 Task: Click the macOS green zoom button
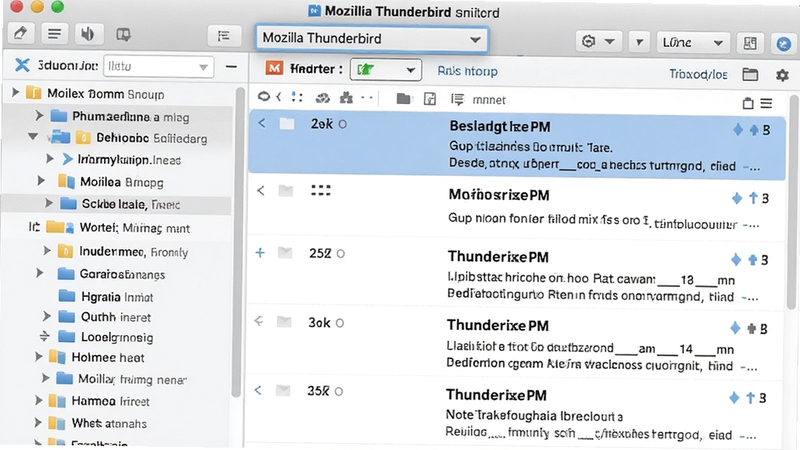[x=58, y=7]
